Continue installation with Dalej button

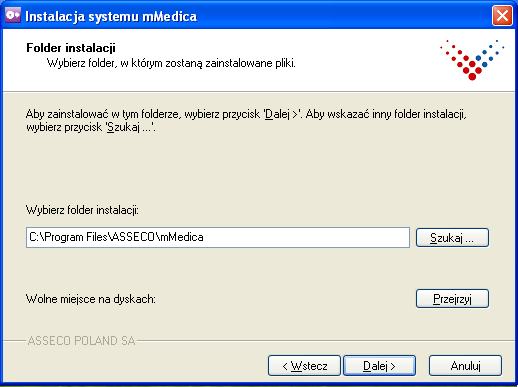click(380, 366)
